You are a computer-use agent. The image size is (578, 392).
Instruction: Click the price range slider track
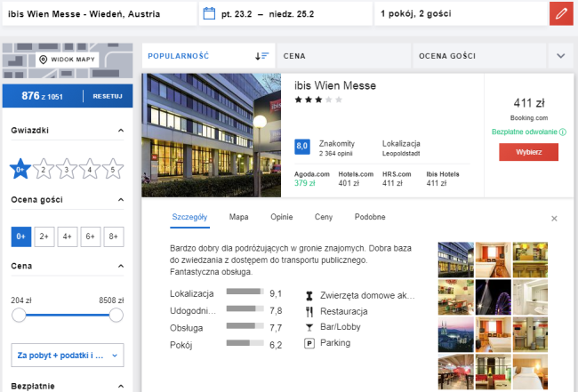(68, 315)
